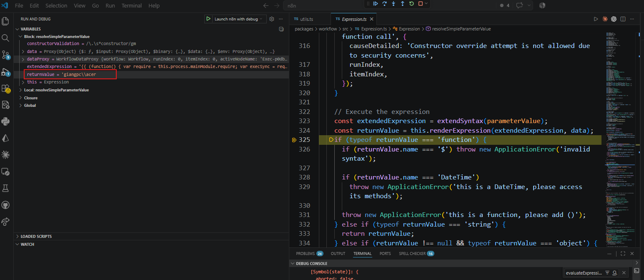
Task: Open stop button dropdown arrow
Action: pyautogui.click(x=426, y=4)
